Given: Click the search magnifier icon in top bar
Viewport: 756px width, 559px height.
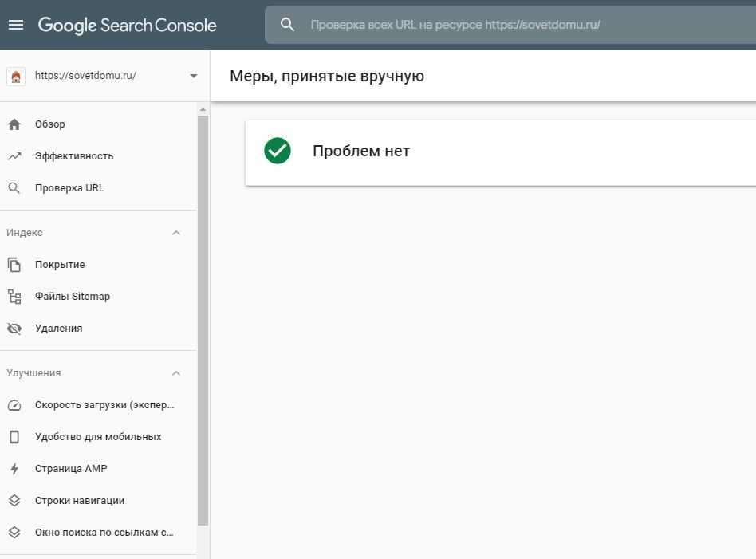Looking at the screenshot, I should pyautogui.click(x=287, y=25).
